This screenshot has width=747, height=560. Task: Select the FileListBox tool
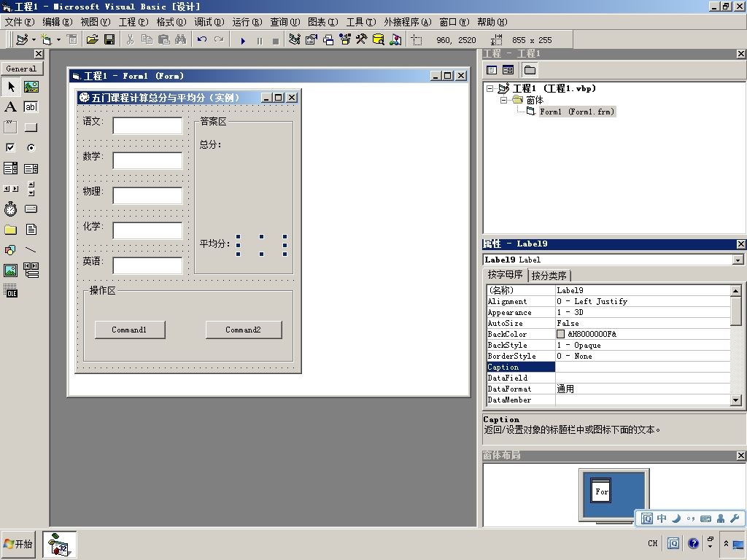pyautogui.click(x=31, y=230)
